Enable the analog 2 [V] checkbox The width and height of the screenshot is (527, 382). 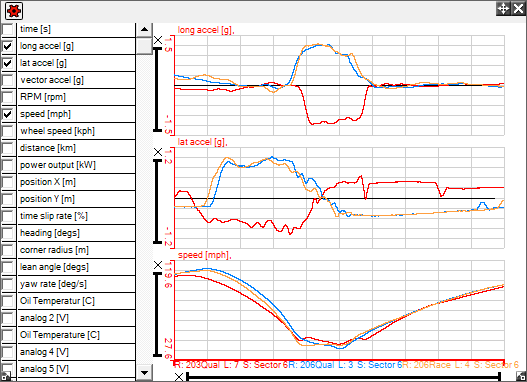pos(7,318)
